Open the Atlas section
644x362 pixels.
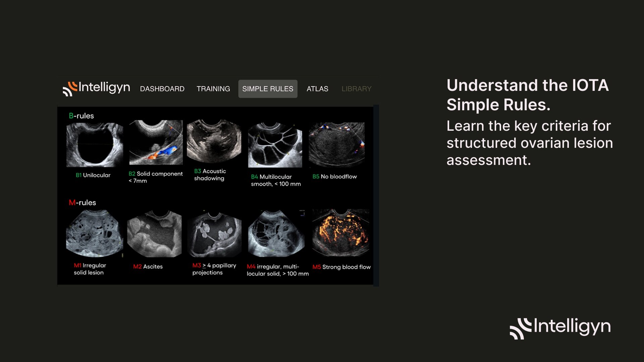click(x=317, y=89)
